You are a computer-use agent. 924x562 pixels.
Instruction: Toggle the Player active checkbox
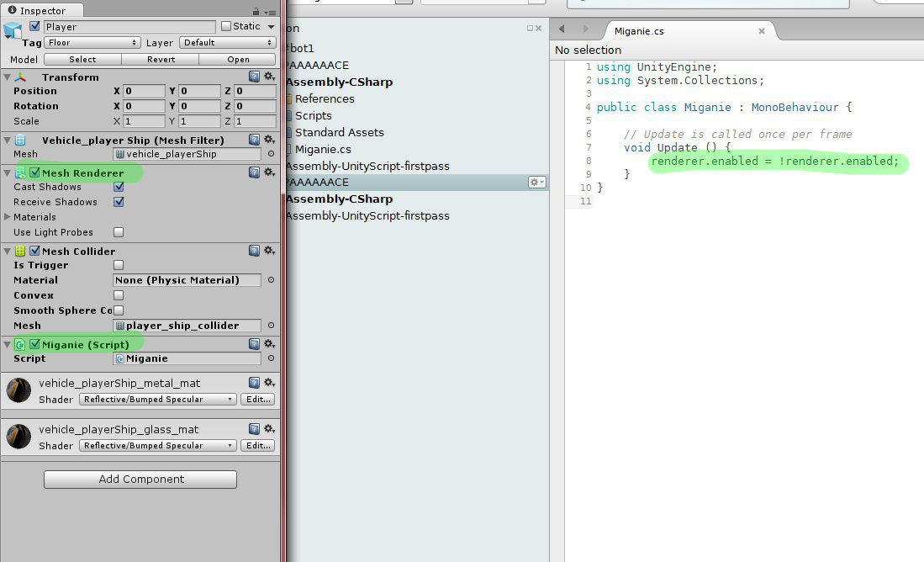[34, 27]
